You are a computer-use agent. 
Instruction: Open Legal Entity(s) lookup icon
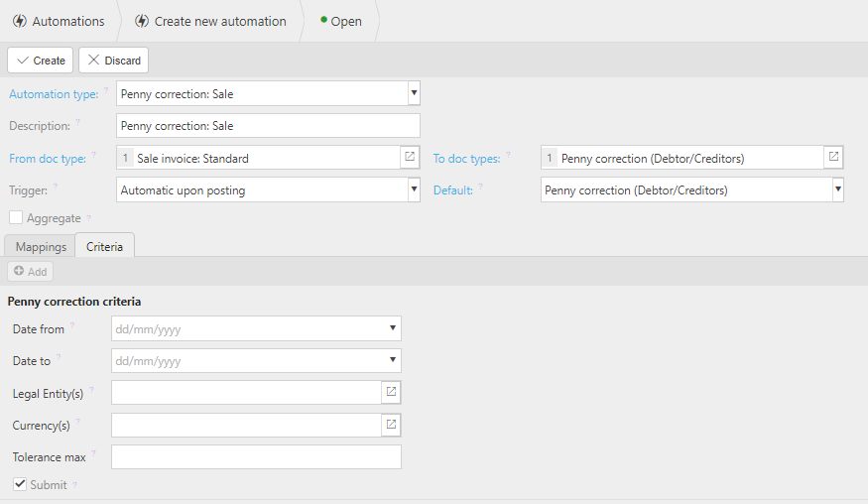392,392
